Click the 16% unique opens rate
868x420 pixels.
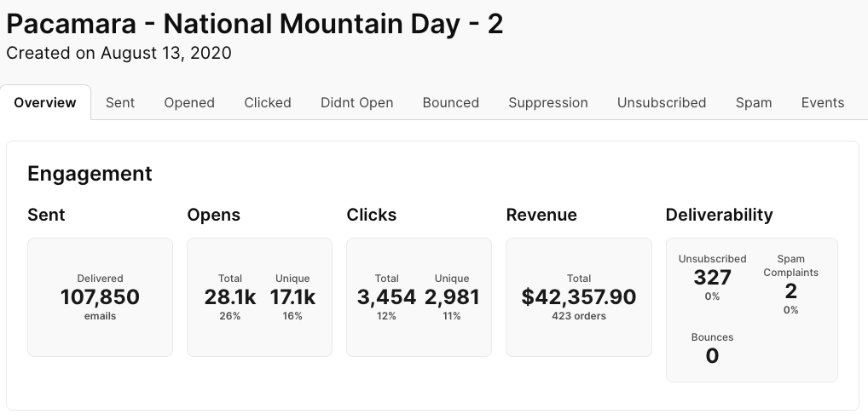(292, 316)
